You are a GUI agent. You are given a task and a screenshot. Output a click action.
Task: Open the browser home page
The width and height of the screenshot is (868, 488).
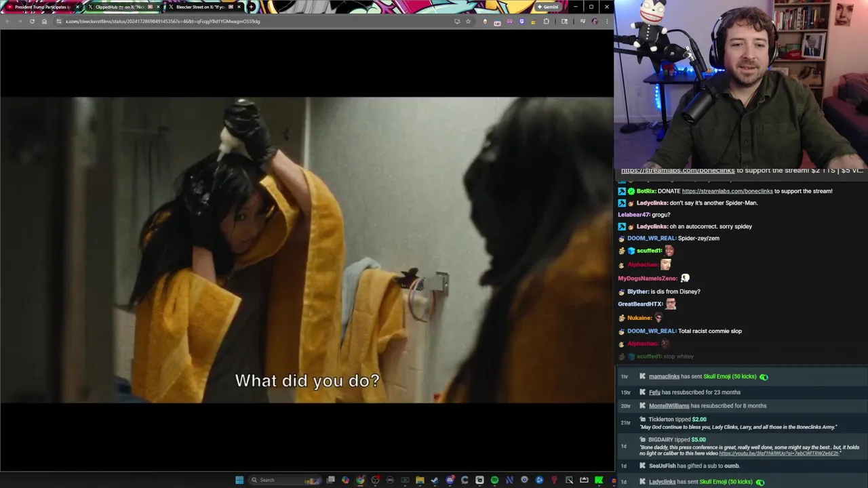(x=44, y=21)
